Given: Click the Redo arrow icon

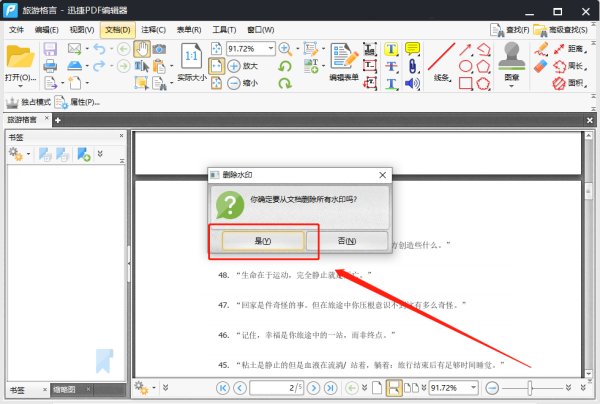Looking at the screenshot, I should click(x=99, y=66).
